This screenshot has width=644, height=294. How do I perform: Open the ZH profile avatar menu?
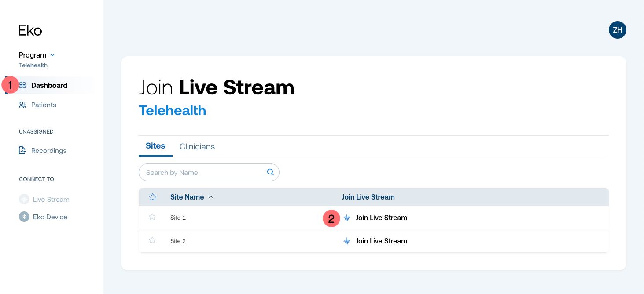pos(617,30)
